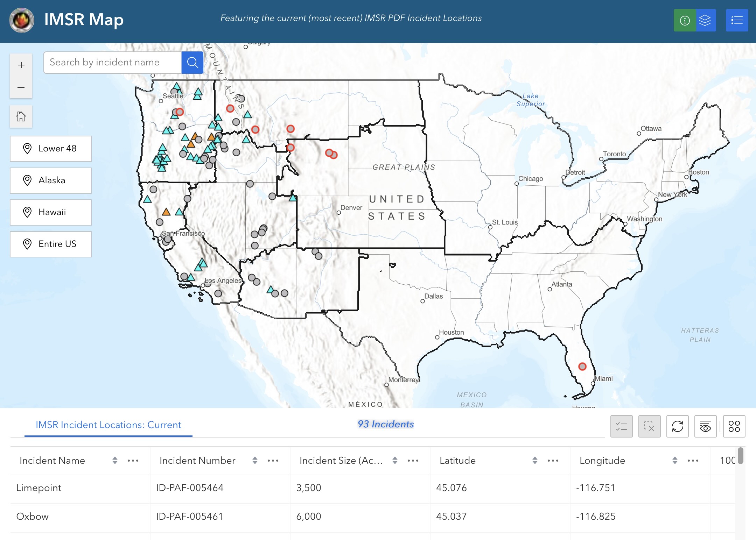The width and height of the screenshot is (756, 540).
Task: Select teal triangle near Seattle
Action: [176, 86]
